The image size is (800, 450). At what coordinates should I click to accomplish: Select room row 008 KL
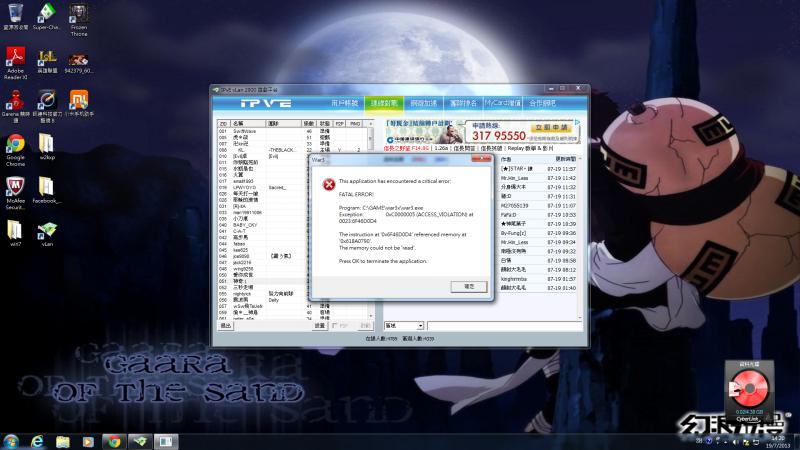click(x=292, y=150)
